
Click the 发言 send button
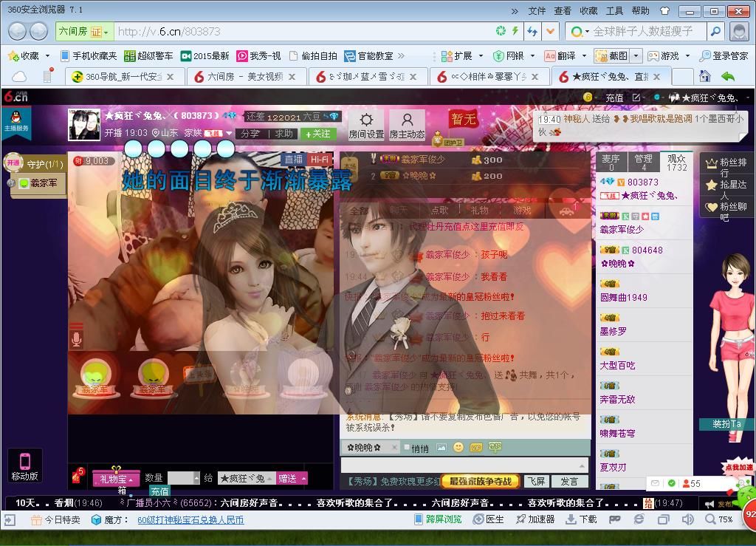(x=569, y=482)
